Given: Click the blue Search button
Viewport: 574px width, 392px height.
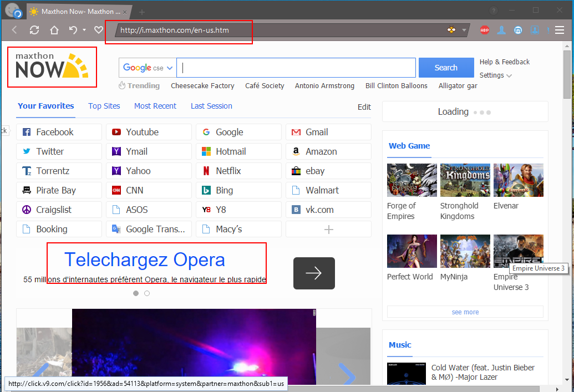Looking at the screenshot, I should 446,68.
